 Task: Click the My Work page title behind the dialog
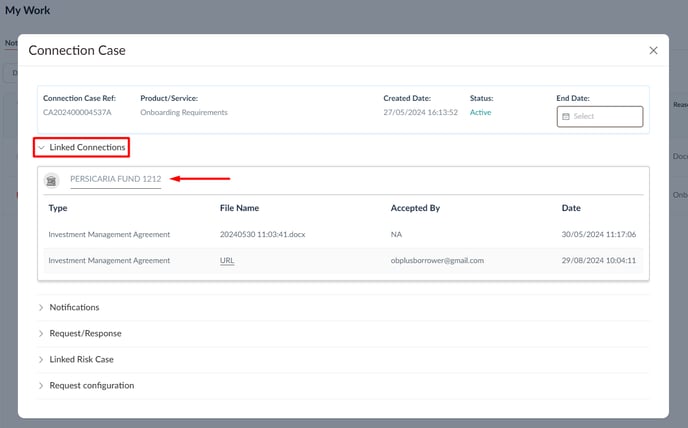28,11
